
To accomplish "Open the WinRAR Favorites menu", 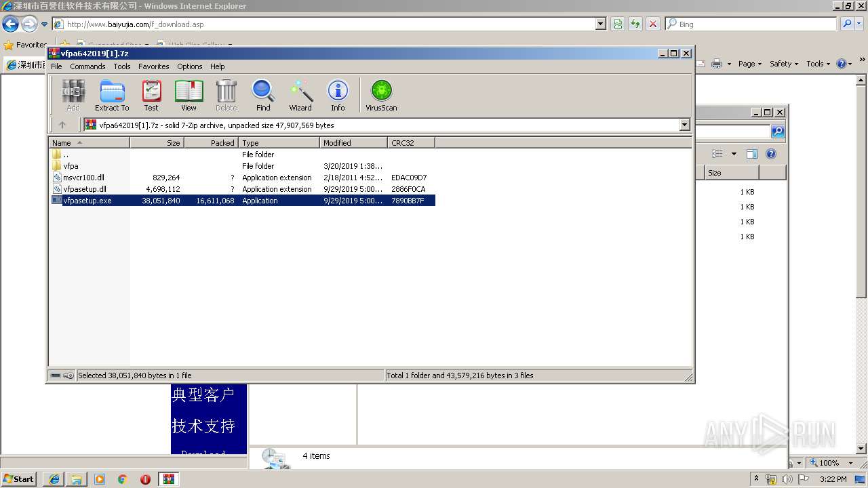I will click(154, 66).
